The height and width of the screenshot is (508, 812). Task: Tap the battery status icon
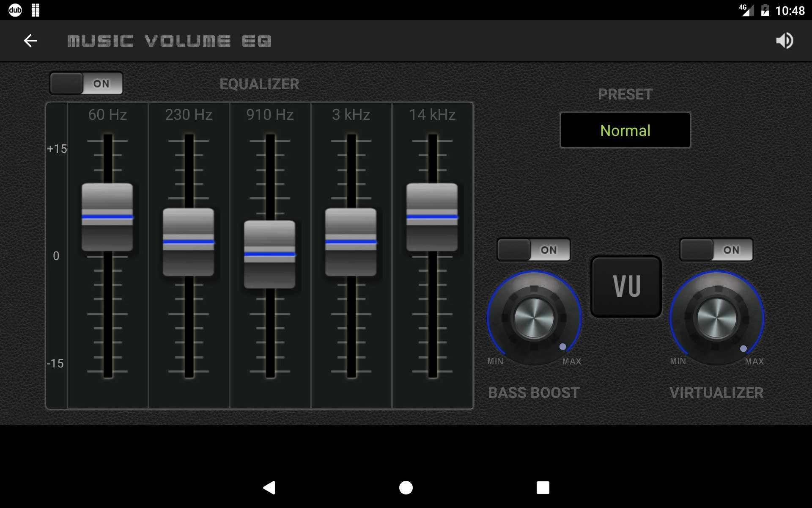[x=765, y=10]
